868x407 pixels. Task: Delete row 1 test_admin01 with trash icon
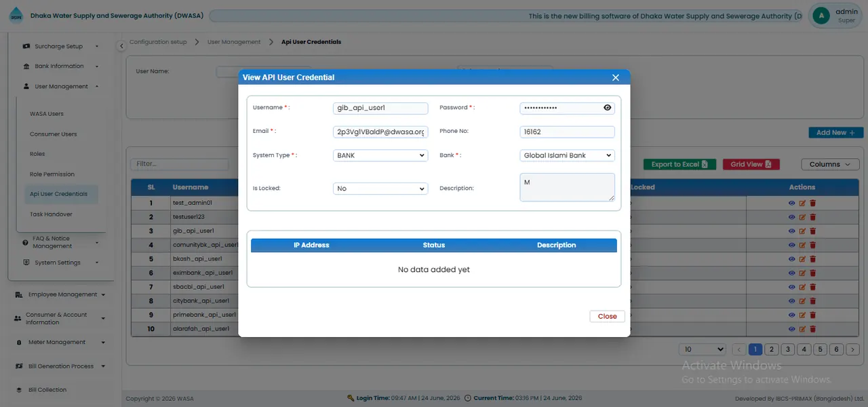(x=813, y=203)
